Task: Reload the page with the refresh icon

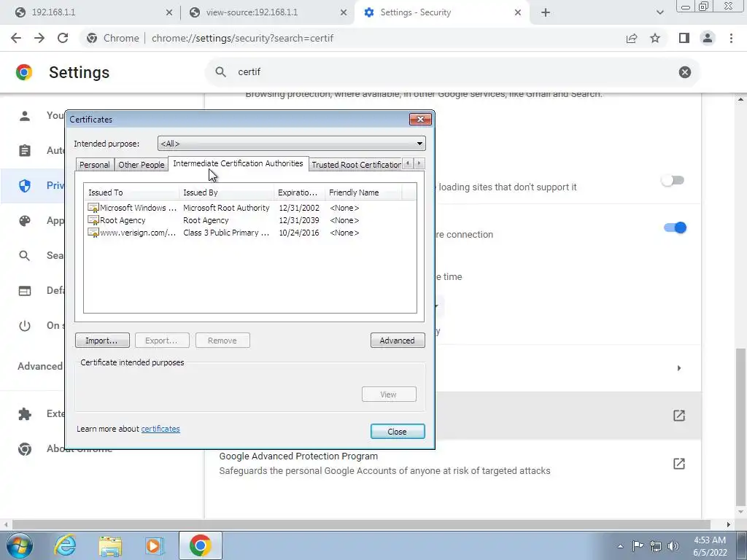Action: click(63, 38)
